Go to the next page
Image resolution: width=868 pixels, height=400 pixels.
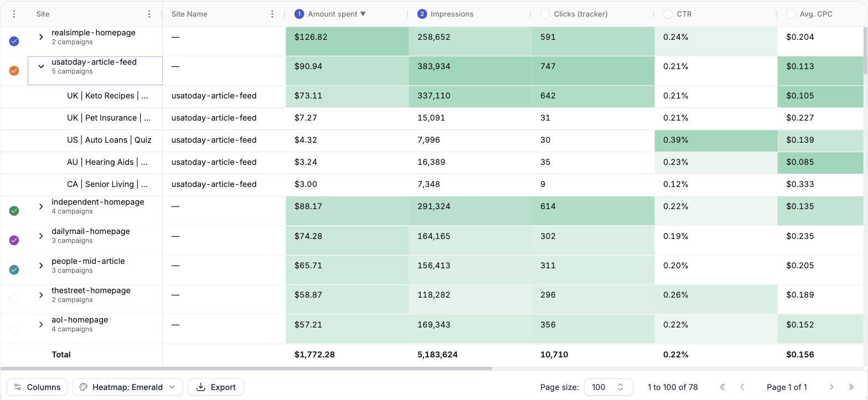click(x=831, y=387)
